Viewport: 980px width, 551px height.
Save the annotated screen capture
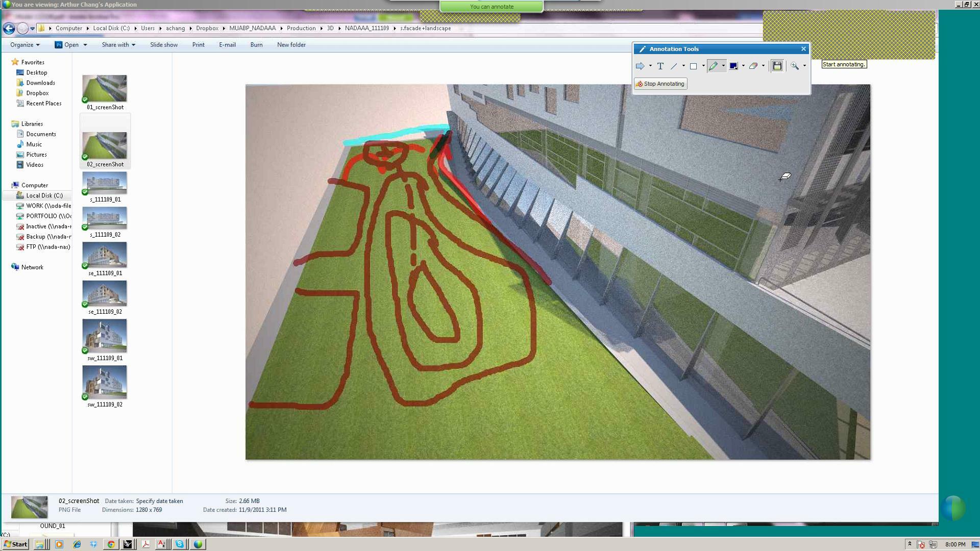click(777, 66)
